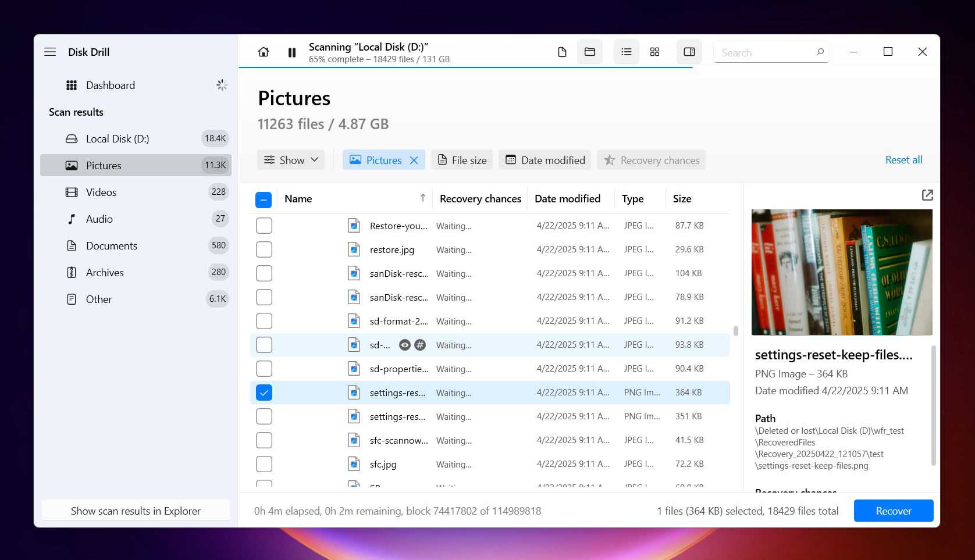975x560 pixels.
Task: Open the File size filter
Action: pos(462,160)
